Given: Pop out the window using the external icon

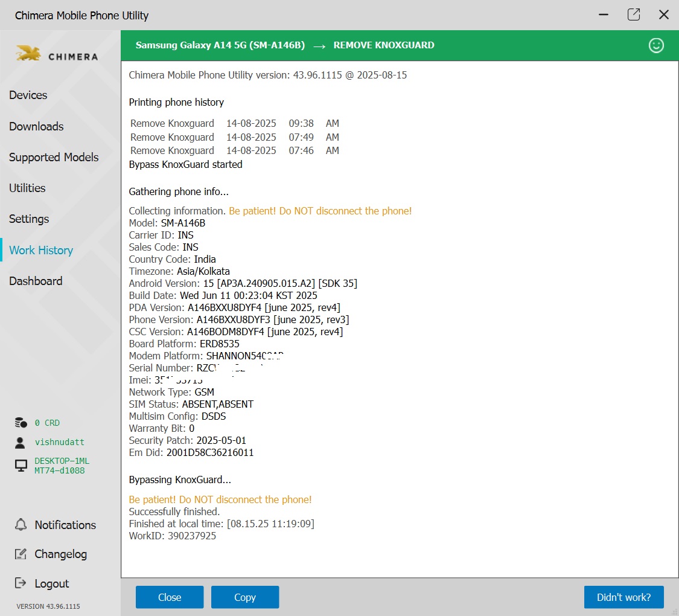Looking at the screenshot, I should (634, 14).
